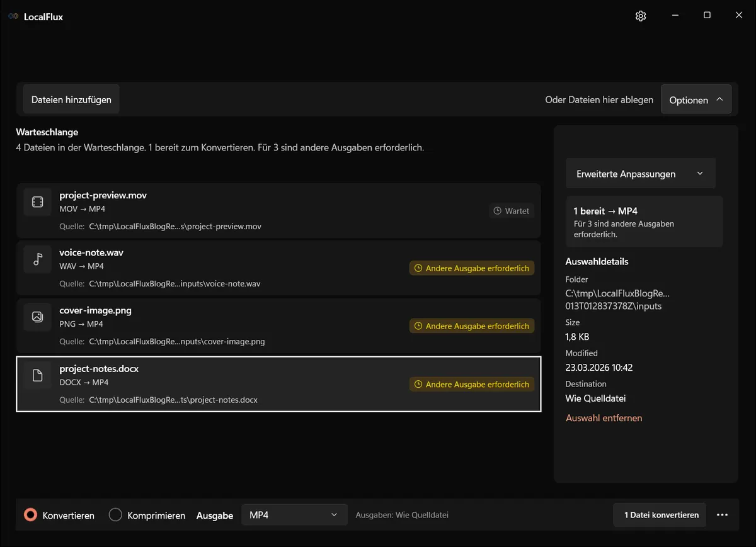This screenshot has width=756, height=547.
Task: Maximize the LocalFlux window
Action: (707, 16)
